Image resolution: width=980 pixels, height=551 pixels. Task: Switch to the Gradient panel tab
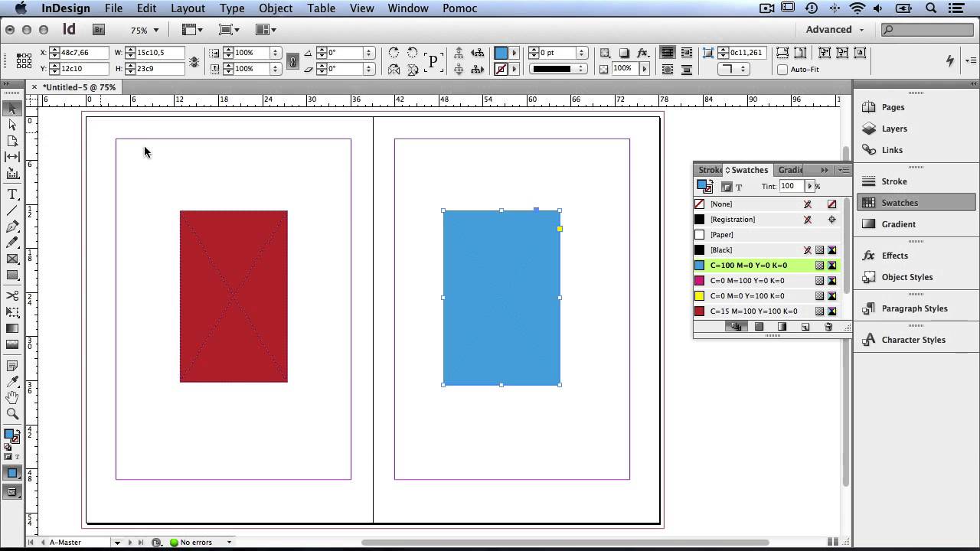pos(790,170)
